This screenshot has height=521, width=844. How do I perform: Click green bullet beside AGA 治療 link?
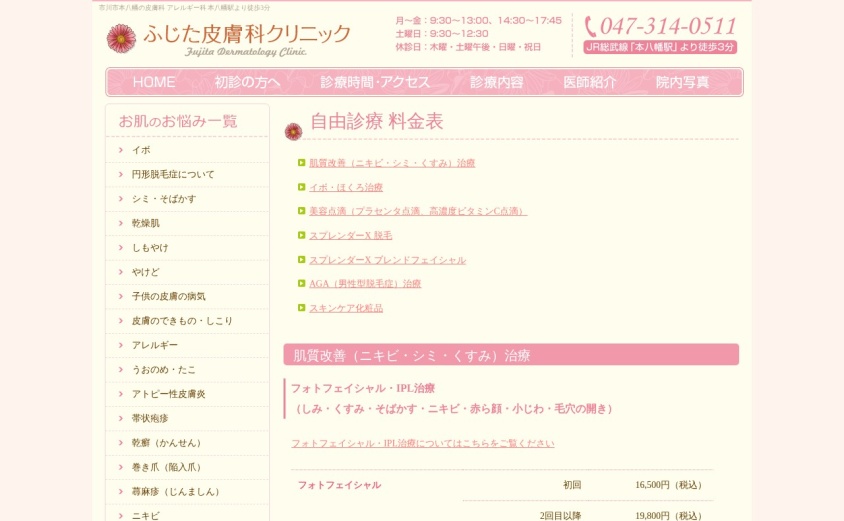point(301,283)
